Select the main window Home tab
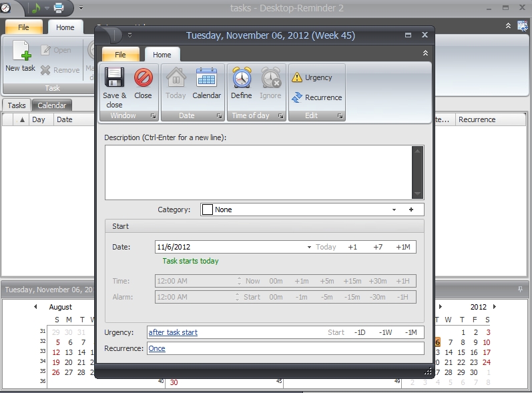Image resolution: width=532 pixels, height=393 pixels. (65, 27)
